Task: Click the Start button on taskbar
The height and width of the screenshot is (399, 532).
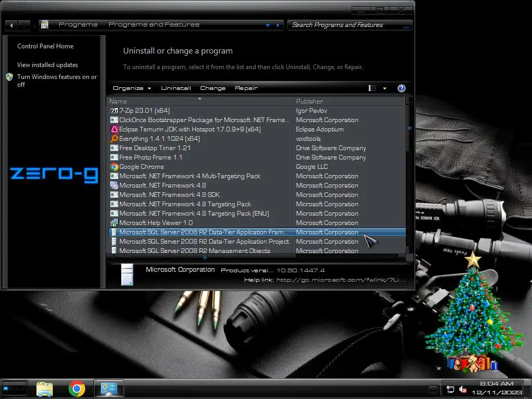Action: 14,389
